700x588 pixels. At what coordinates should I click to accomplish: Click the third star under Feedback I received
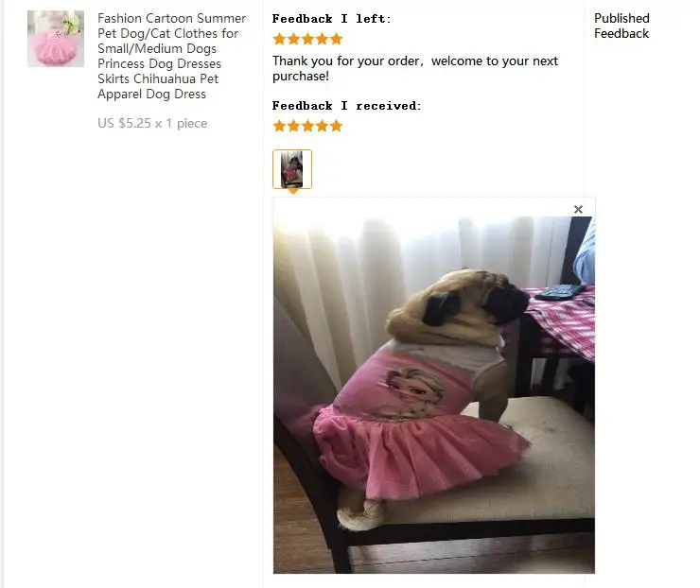308,126
